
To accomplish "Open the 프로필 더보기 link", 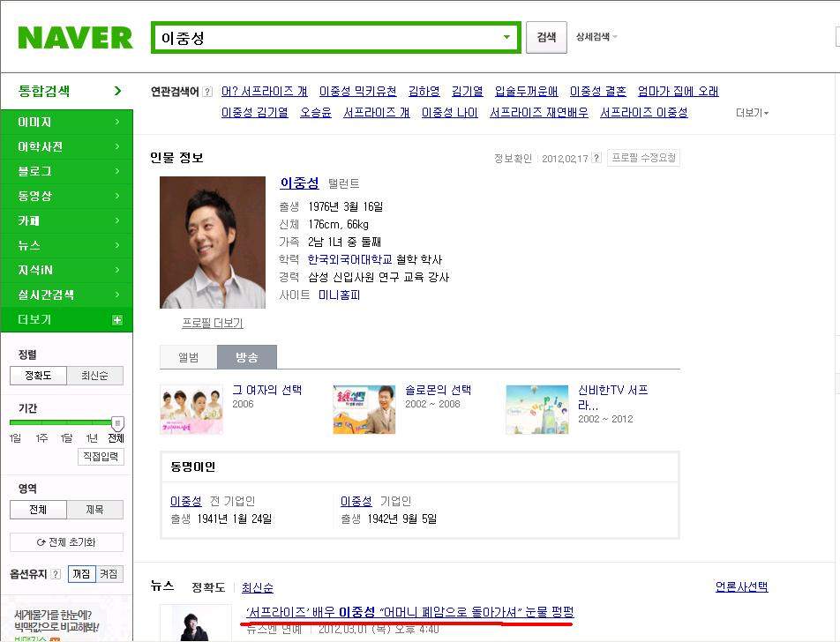I will pyautogui.click(x=213, y=323).
